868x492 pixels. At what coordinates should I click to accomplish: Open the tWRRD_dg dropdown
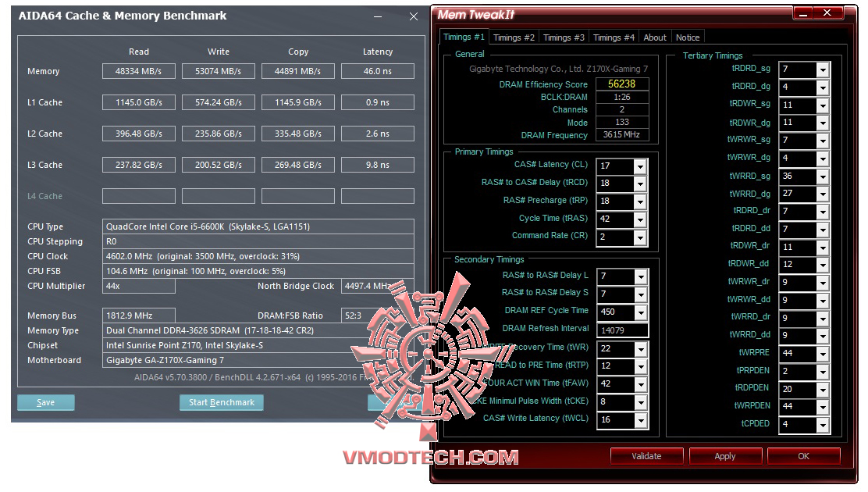tap(823, 194)
